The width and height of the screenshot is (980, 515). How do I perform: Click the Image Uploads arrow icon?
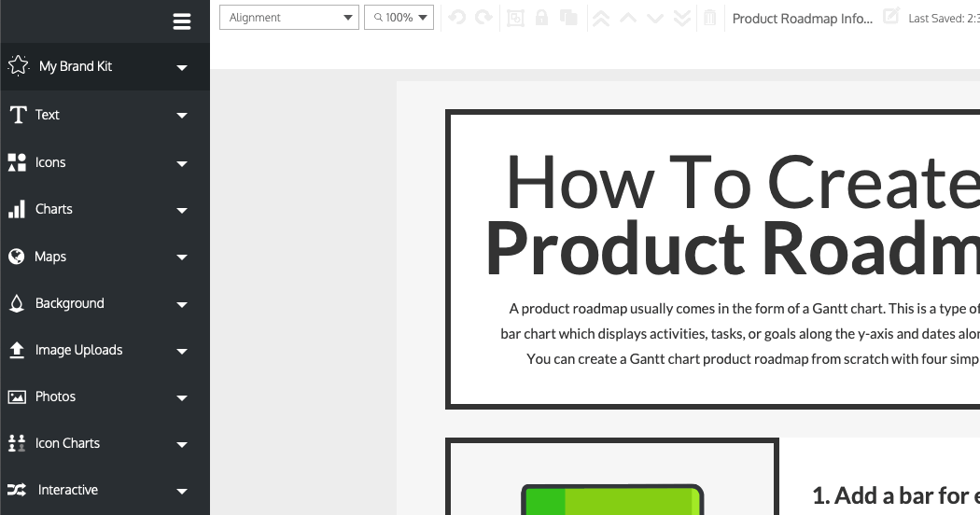click(17, 350)
